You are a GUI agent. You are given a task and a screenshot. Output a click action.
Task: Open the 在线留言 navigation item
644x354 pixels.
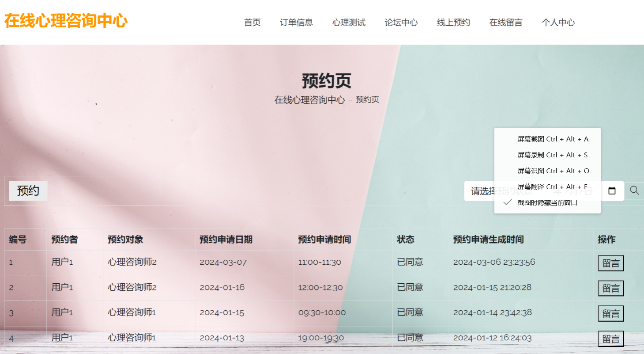coord(505,23)
